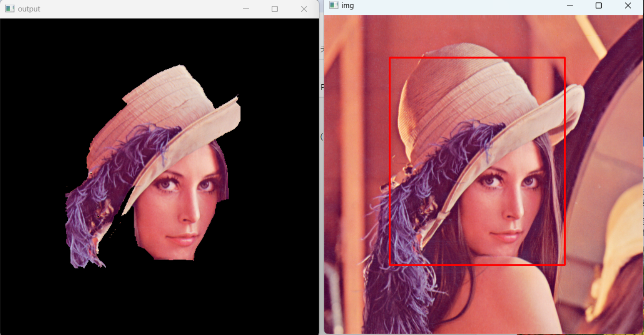The image size is (644, 335).
Task: Click the img window app icon
Action: coord(333,5)
